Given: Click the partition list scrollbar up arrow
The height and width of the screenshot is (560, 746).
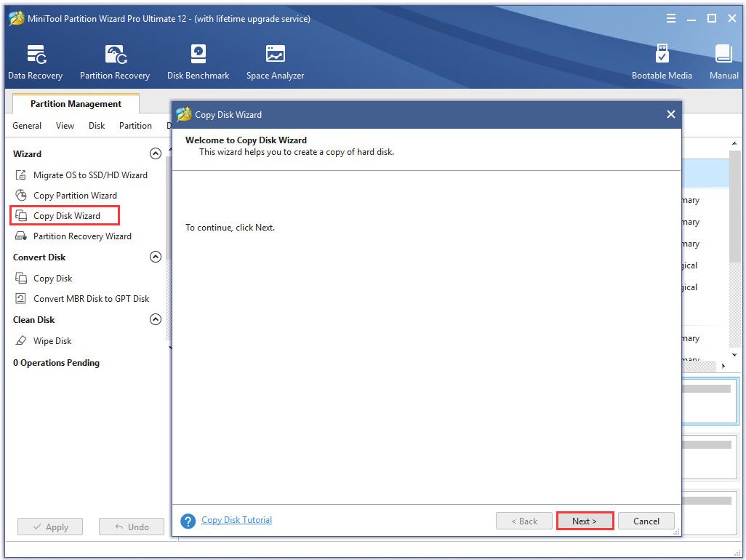Looking at the screenshot, I should tap(734, 143).
